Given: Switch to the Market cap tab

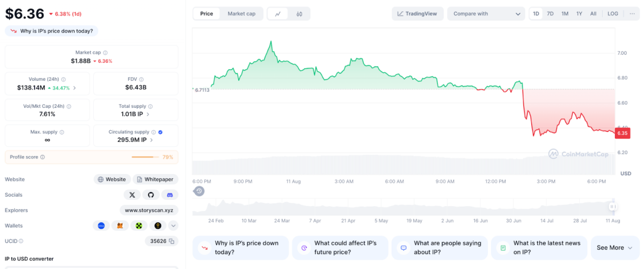Looking at the screenshot, I should (x=241, y=14).
